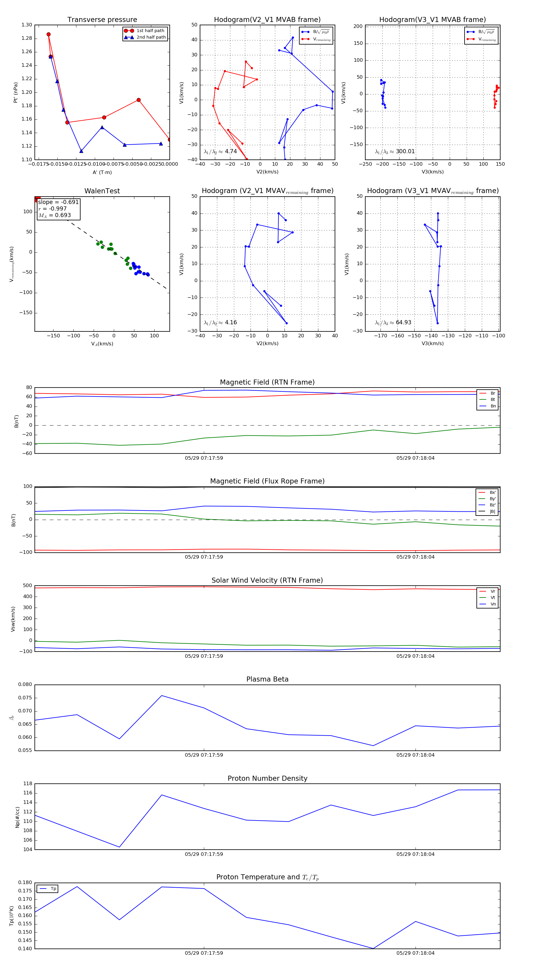
Task: Click the 'slope = -0.691' annotation
Action: coord(58,202)
